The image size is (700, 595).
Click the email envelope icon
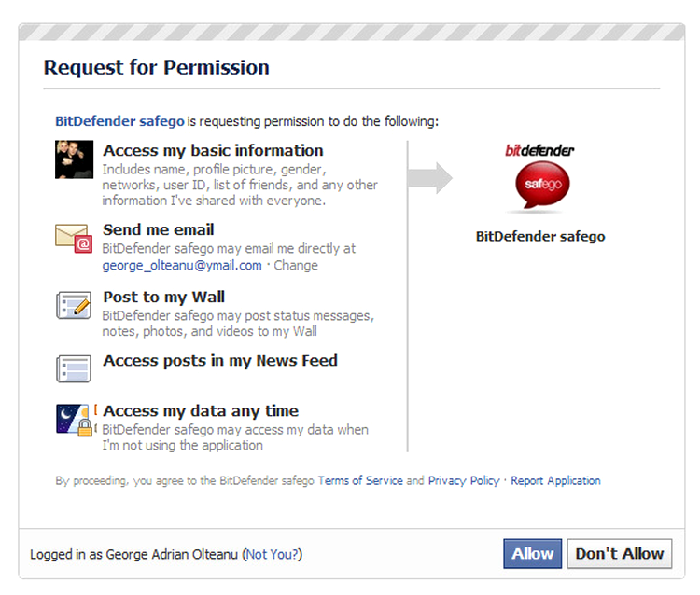click(74, 238)
